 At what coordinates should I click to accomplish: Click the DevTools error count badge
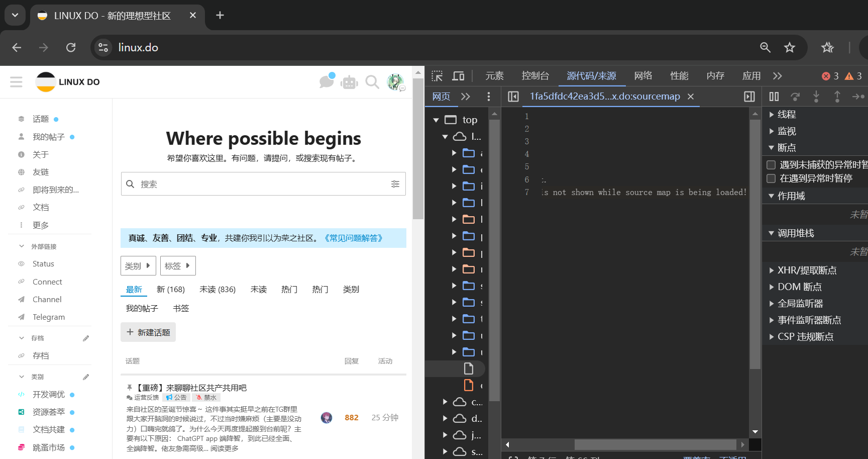(830, 76)
